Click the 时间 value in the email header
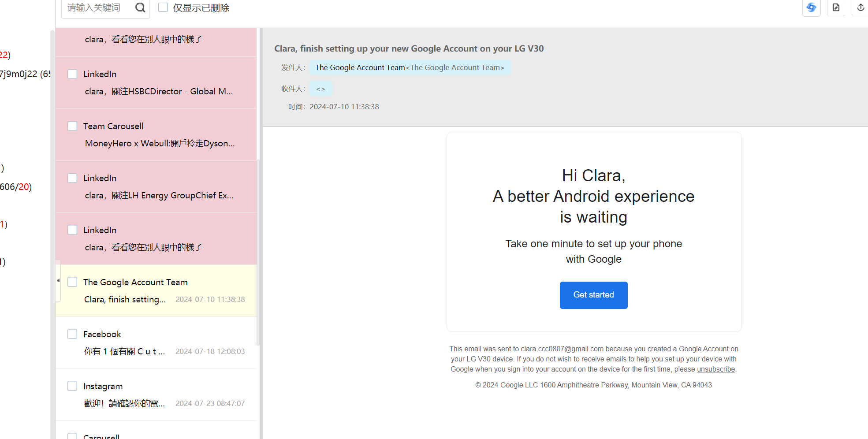The image size is (868, 439). [344, 107]
